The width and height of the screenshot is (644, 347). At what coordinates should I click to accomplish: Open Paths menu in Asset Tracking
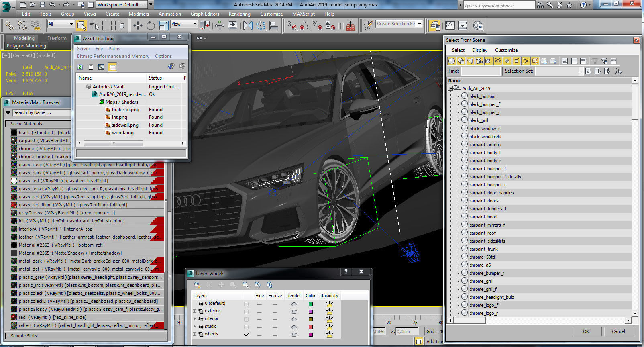pos(114,49)
